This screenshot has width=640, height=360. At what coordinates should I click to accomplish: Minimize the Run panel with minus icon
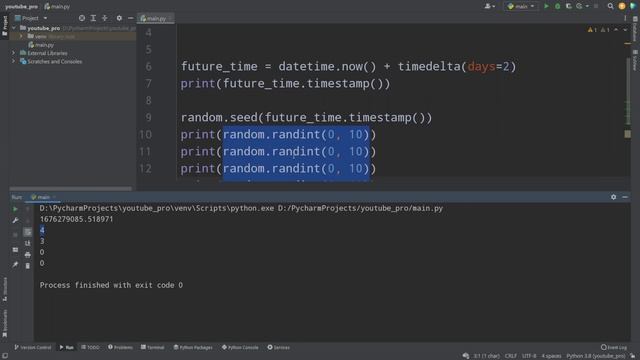pyautogui.click(x=625, y=197)
